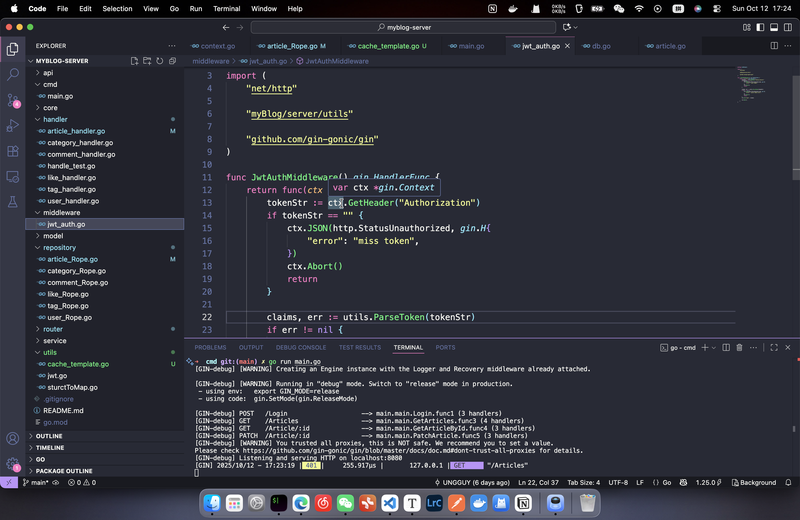
Task: Switch to the db.go editor tab
Action: [x=601, y=46]
